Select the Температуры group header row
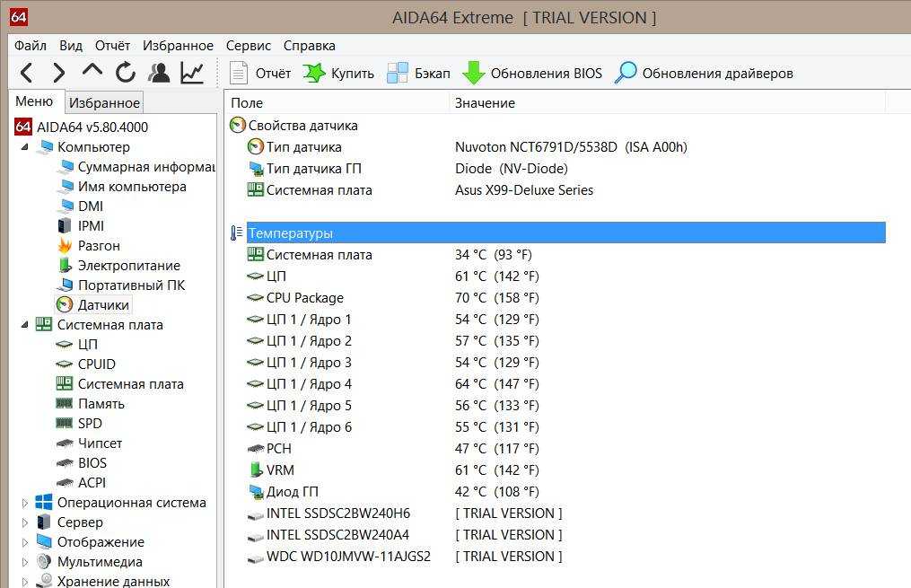The height and width of the screenshot is (588, 911). 557,233
